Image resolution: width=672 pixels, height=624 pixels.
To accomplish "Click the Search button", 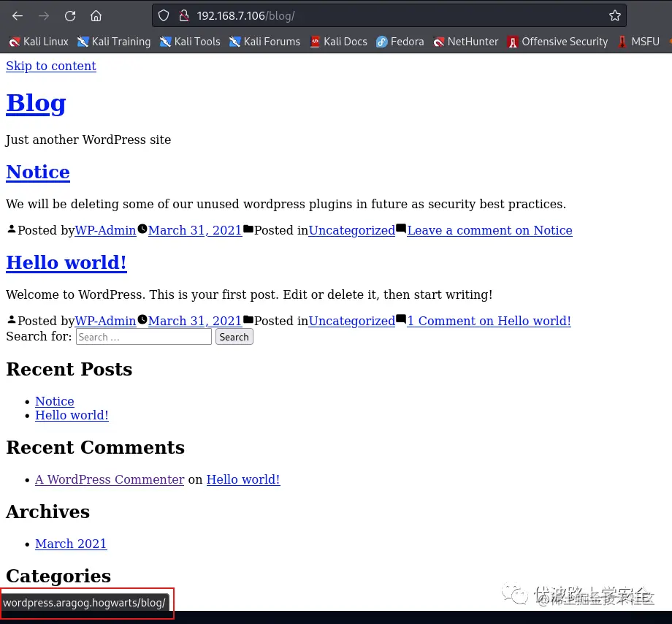I will (x=234, y=337).
